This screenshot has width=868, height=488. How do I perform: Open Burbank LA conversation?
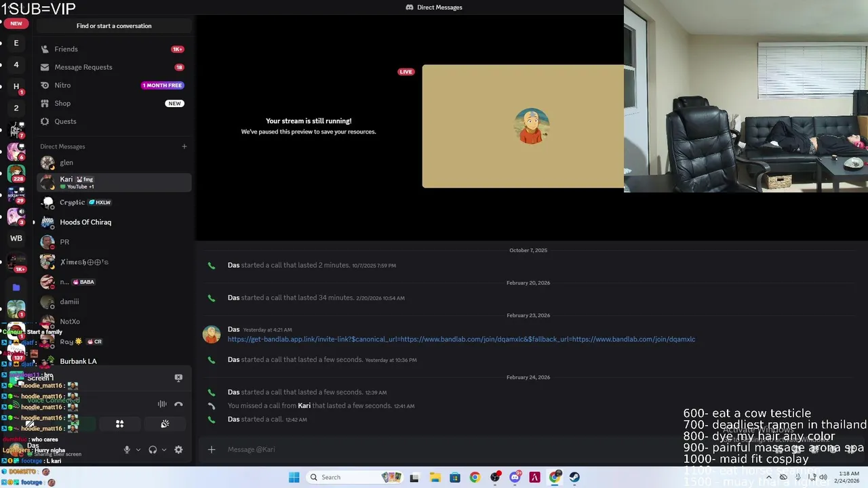tap(114, 361)
